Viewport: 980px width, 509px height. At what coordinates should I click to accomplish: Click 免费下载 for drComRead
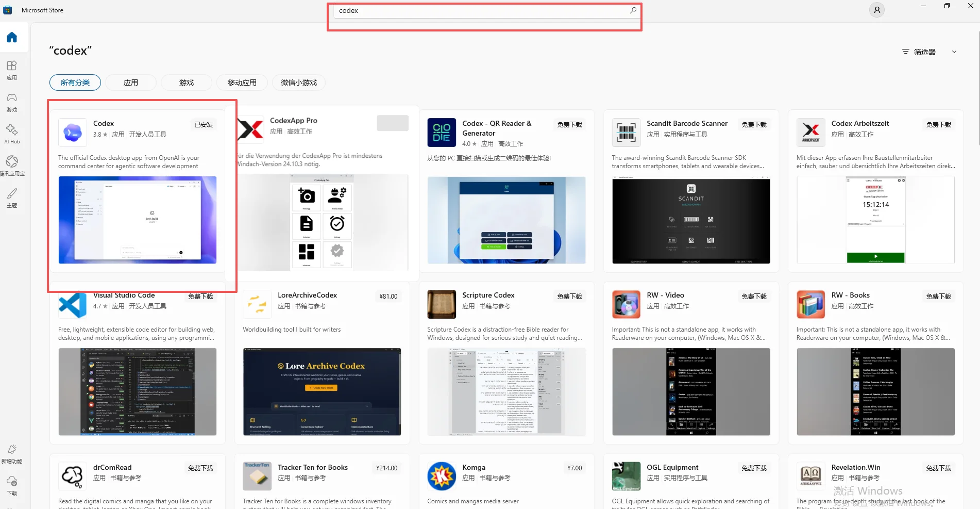(200, 468)
